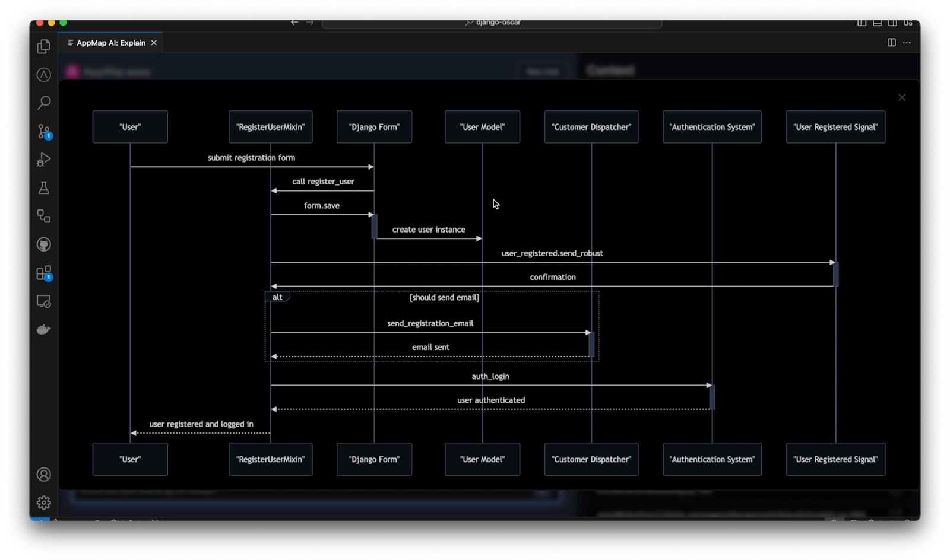950x560 pixels.
Task: Open the GitHub view in activity bar
Action: [43, 244]
